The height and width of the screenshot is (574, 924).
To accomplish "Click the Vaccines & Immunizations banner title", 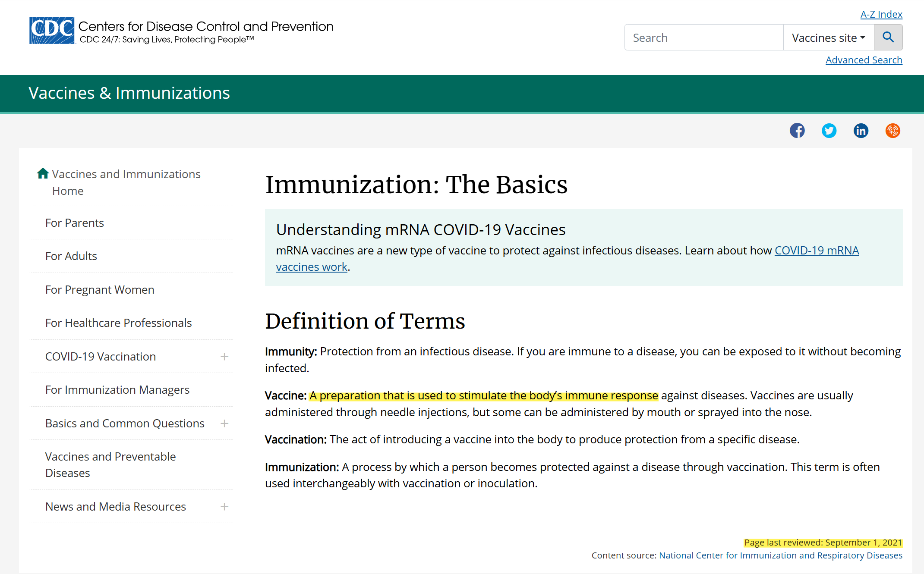I will point(129,93).
